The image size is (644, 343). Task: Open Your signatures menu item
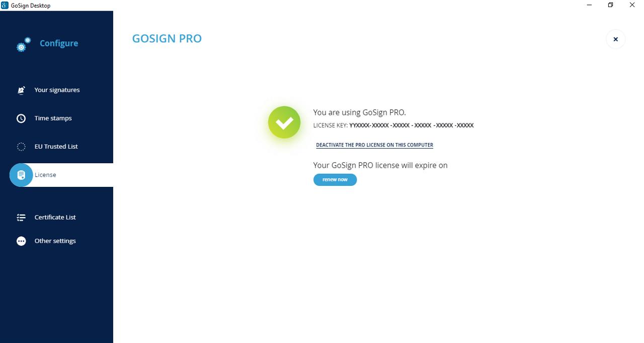point(57,90)
